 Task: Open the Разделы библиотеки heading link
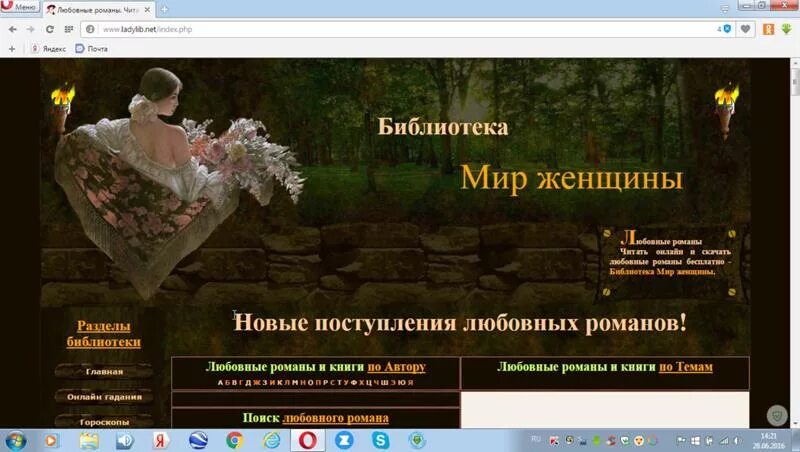click(104, 334)
